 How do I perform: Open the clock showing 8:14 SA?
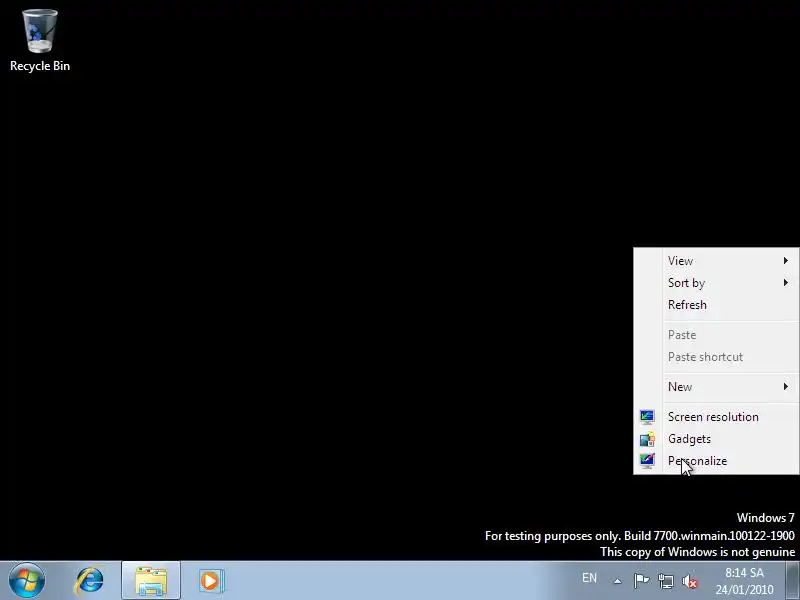click(744, 581)
